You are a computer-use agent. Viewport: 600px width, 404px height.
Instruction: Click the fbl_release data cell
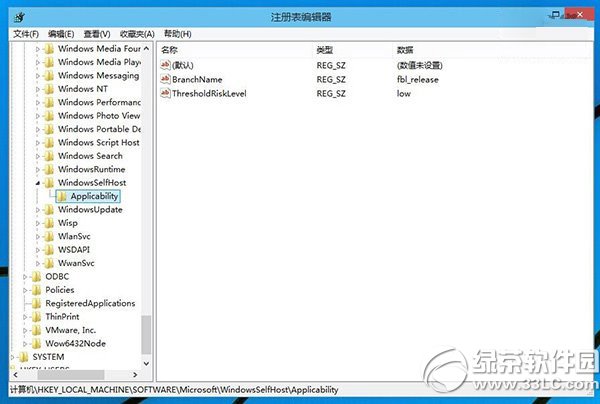pyautogui.click(x=417, y=80)
